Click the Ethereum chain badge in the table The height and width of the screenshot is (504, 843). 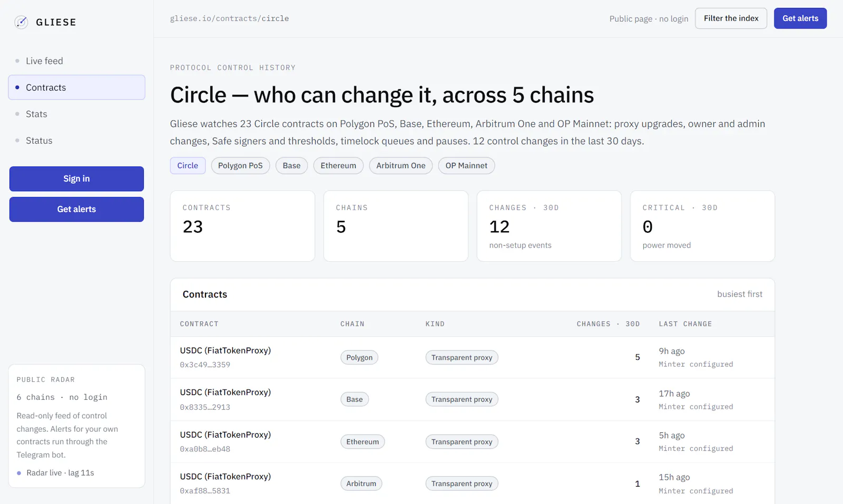362,442
